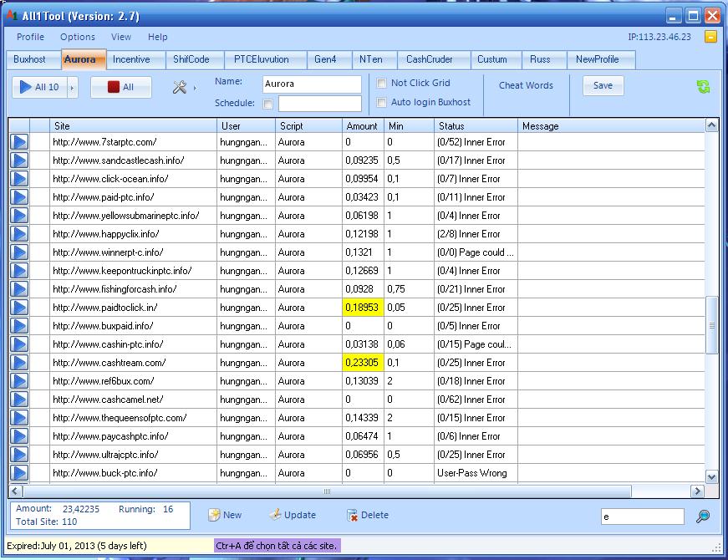The width and height of the screenshot is (728, 560).
Task: Toggle Auto login Buxhost checkbox
Action: click(x=382, y=102)
